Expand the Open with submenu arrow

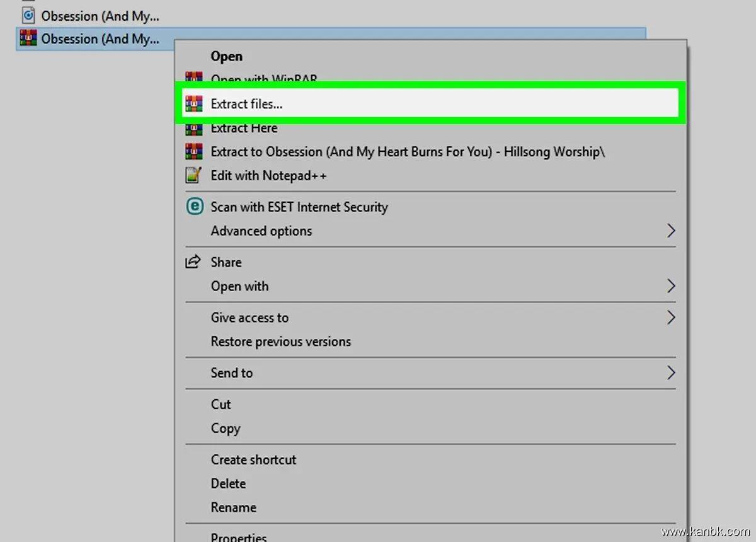(670, 286)
